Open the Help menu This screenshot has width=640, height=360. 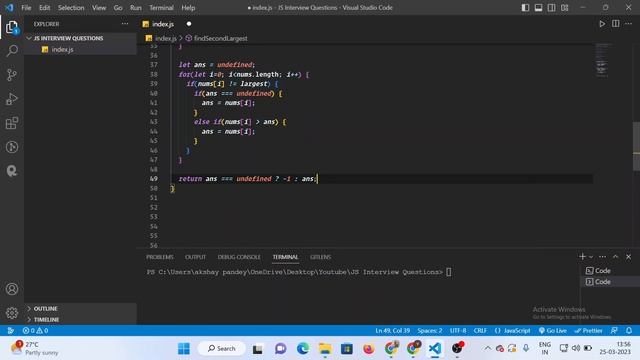pyautogui.click(x=188, y=8)
